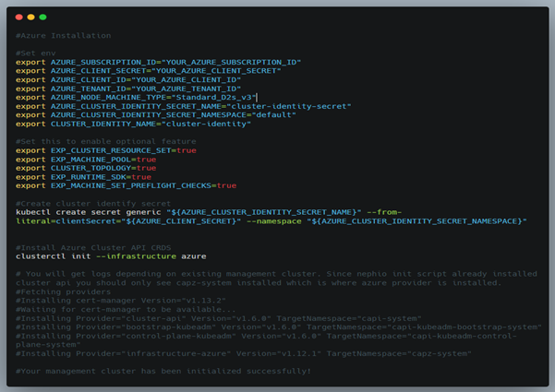Click the Provider="infrastructure-azure" log line
The width and height of the screenshot is (555, 392).
pyautogui.click(x=244, y=354)
